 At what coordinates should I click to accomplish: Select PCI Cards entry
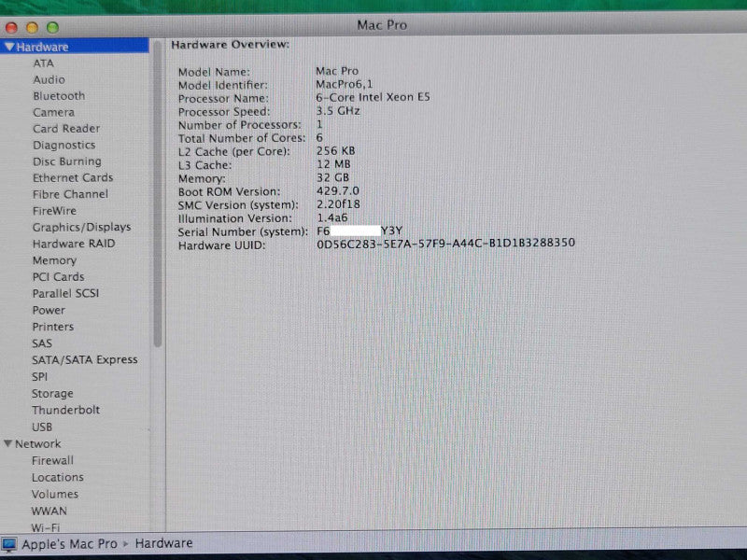click(x=58, y=276)
